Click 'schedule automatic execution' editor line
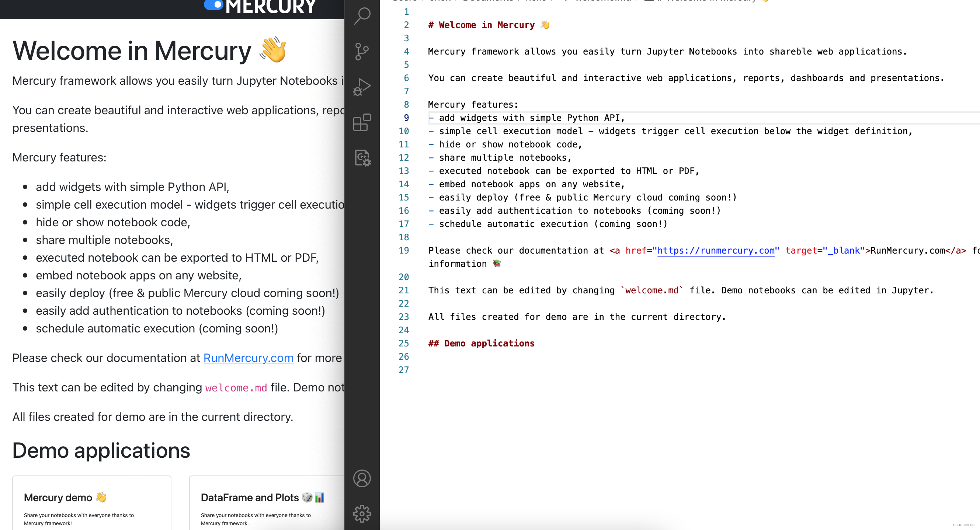 548,224
